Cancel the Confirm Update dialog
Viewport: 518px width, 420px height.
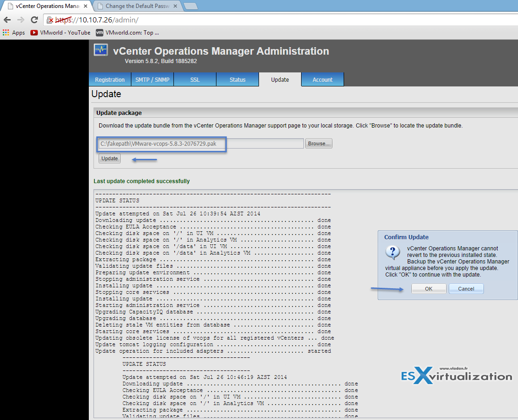tap(466, 289)
